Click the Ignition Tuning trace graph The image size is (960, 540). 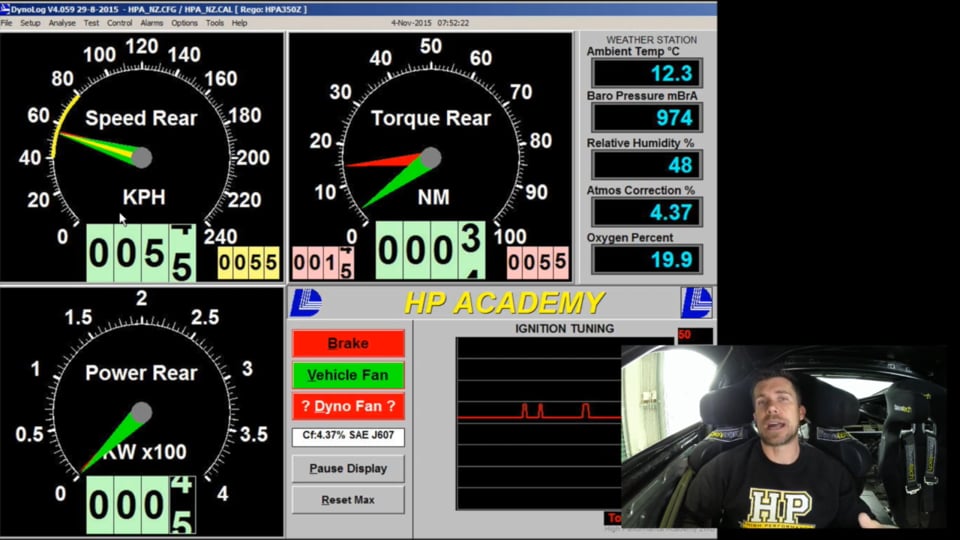pos(539,424)
